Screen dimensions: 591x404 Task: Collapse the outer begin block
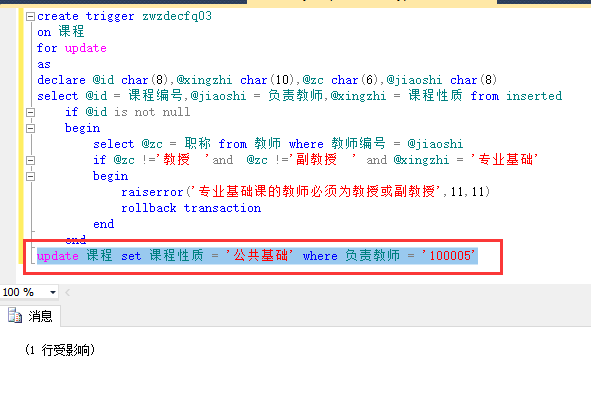click(x=30, y=129)
